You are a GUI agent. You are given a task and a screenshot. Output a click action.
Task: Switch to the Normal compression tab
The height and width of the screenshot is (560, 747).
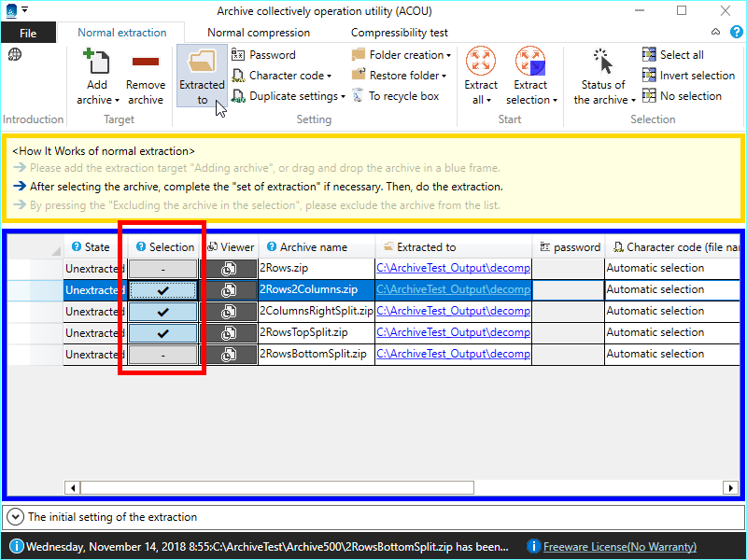pyautogui.click(x=258, y=33)
